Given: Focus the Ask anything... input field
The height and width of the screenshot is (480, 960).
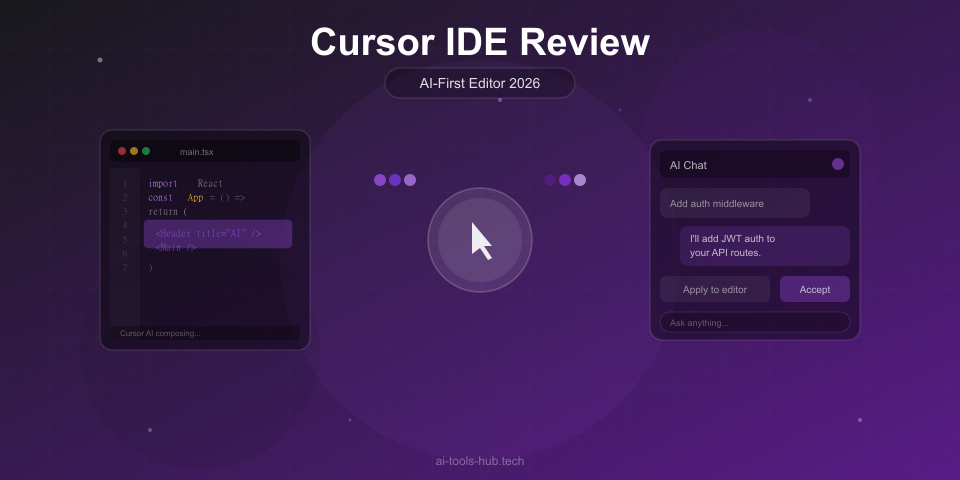Looking at the screenshot, I should tap(754, 323).
